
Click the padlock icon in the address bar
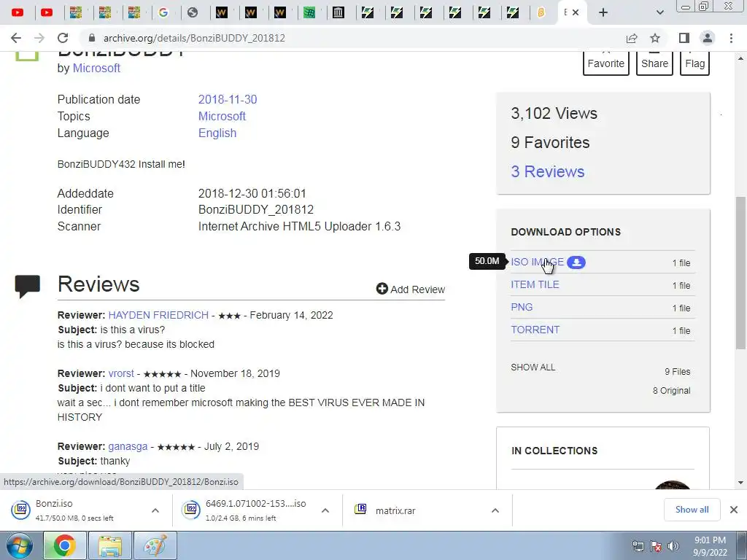click(x=92, y=38)
